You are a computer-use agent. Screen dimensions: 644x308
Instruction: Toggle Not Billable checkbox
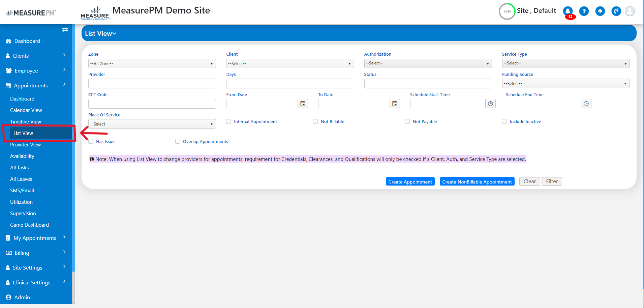(x=315, y=121)
